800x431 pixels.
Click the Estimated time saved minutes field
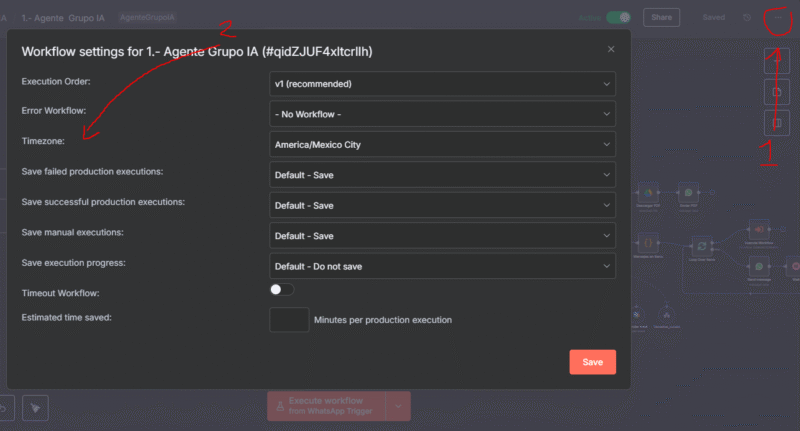click(289, 320)
